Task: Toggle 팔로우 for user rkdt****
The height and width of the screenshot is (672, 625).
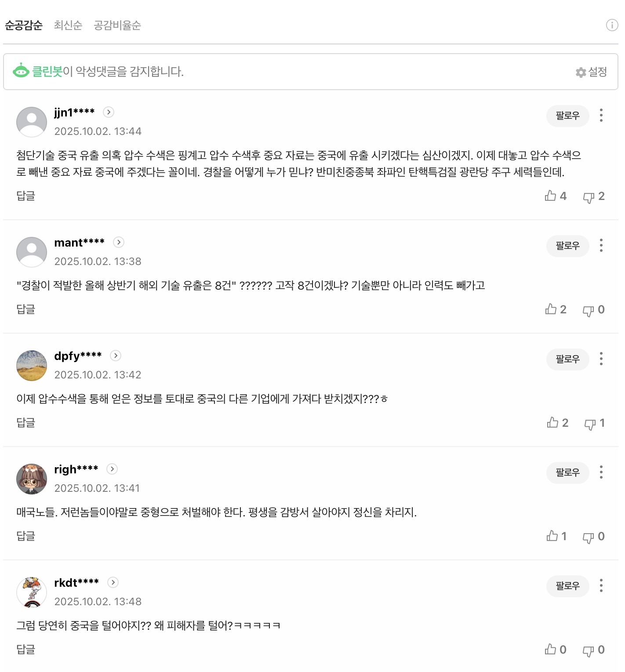Action: point(567,586)
